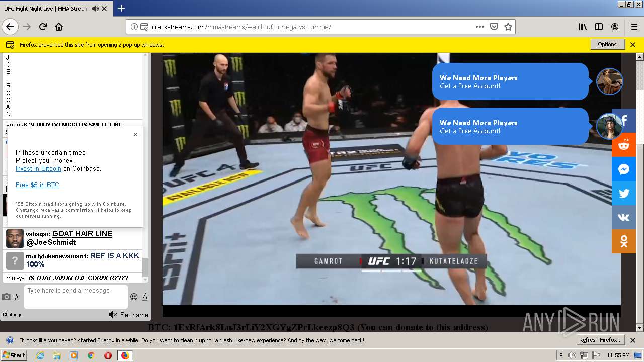Reload the current page

tap(43, 27)
